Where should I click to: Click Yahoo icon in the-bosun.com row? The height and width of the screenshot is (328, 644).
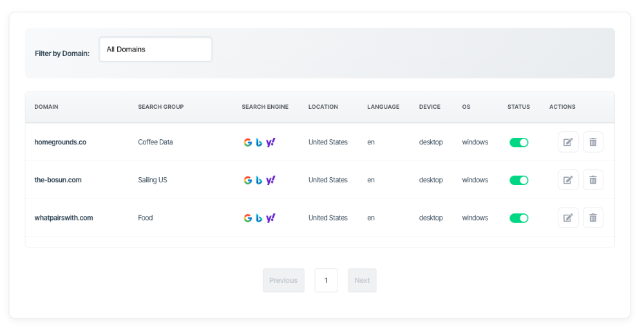tap(270, 180)
